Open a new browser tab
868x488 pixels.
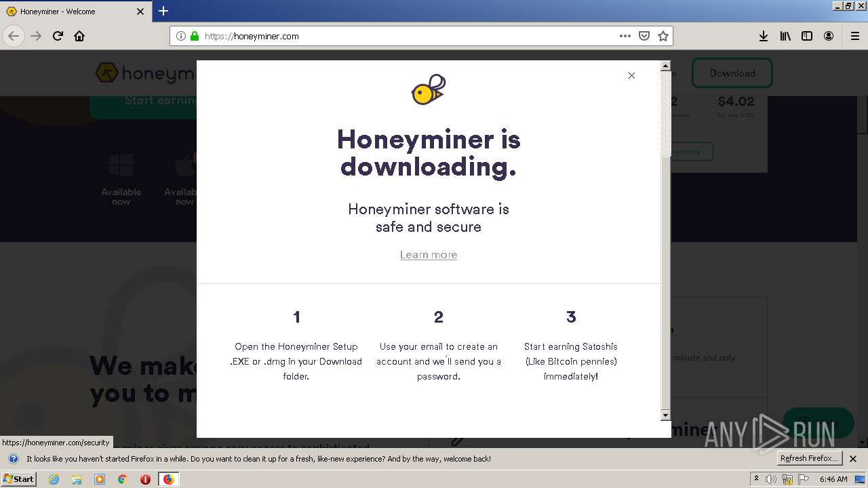tap(163, 11)
